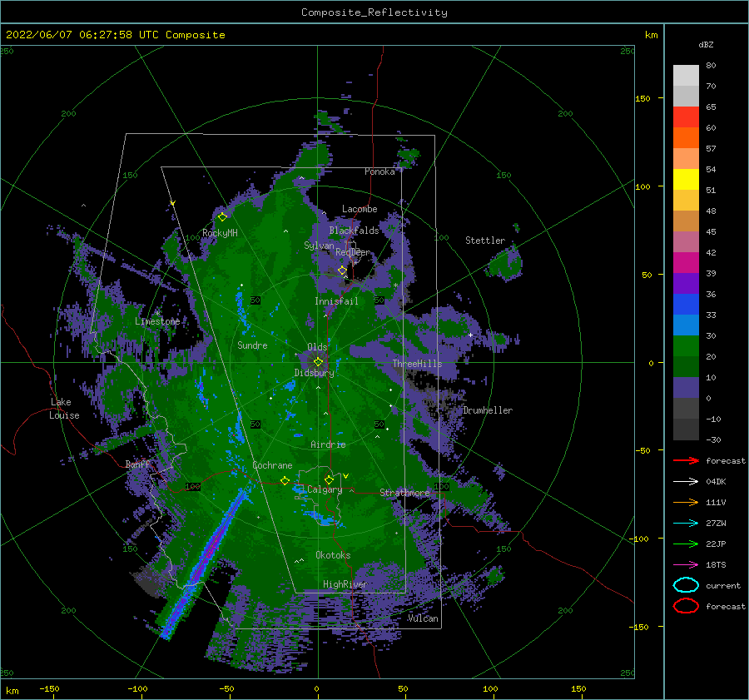749x700 pixels.
Task: Click the Sylvan label on map
Action: click(x=319, y=246)
